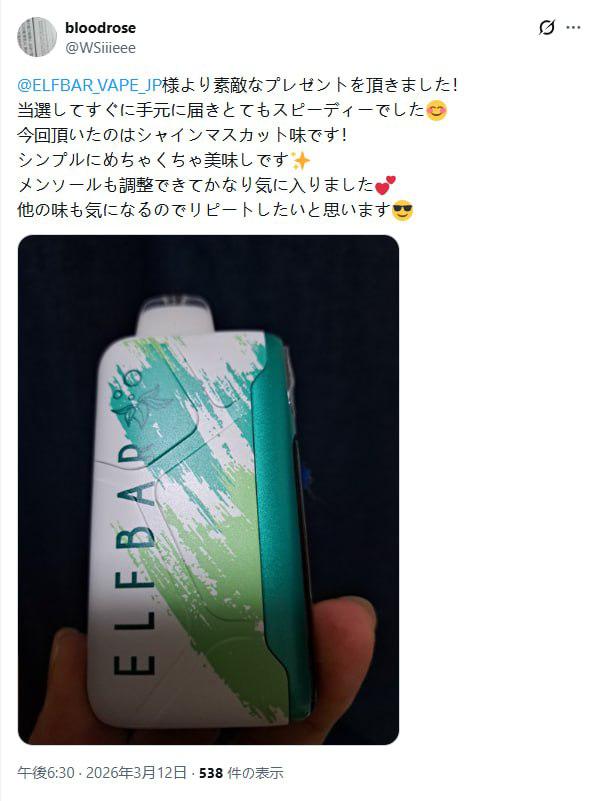This screenshot has height=801, width=598.
Task: Open the Grok explain-post icon
Action: click(x=546, y=28)
